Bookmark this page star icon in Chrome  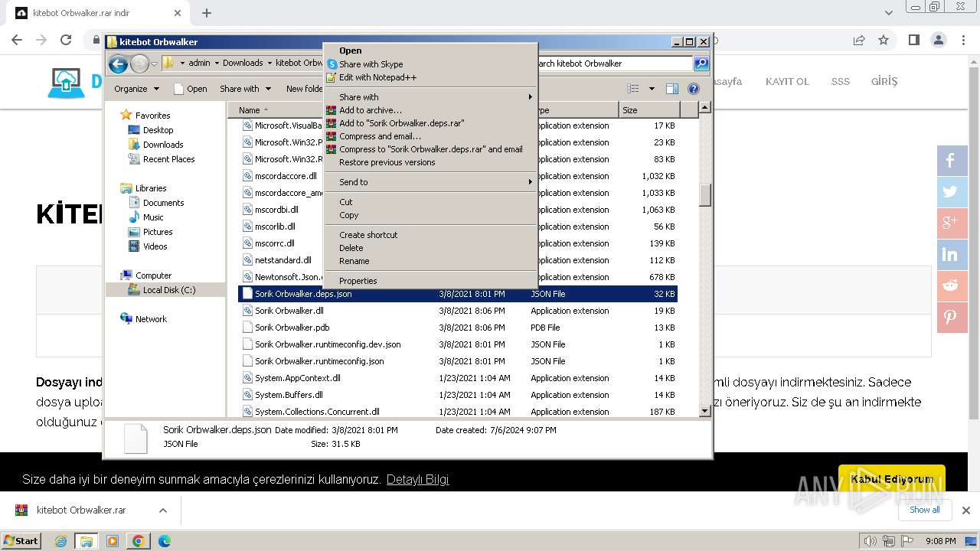(884, 40)
